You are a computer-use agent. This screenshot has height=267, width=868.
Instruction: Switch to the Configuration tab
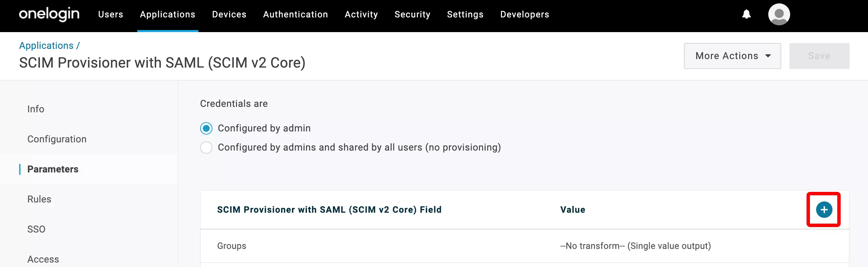(57, 139)
